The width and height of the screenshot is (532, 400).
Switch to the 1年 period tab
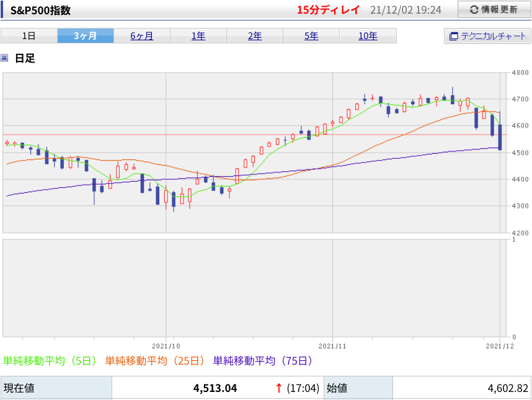point(198,35)
